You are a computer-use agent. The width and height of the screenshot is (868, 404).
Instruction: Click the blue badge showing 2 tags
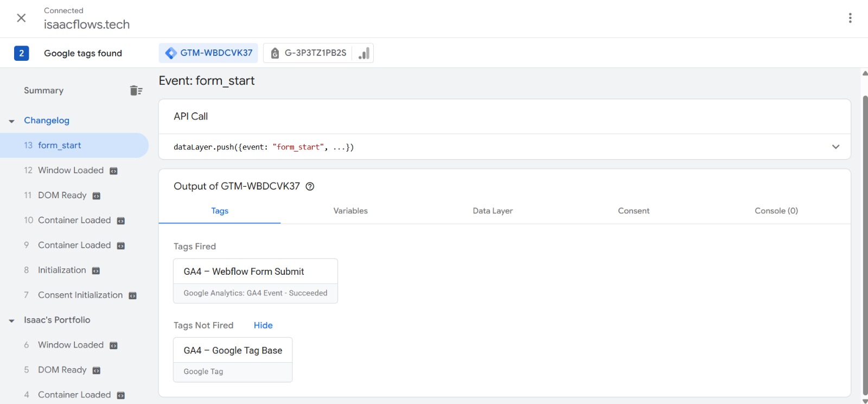[21, 53]
